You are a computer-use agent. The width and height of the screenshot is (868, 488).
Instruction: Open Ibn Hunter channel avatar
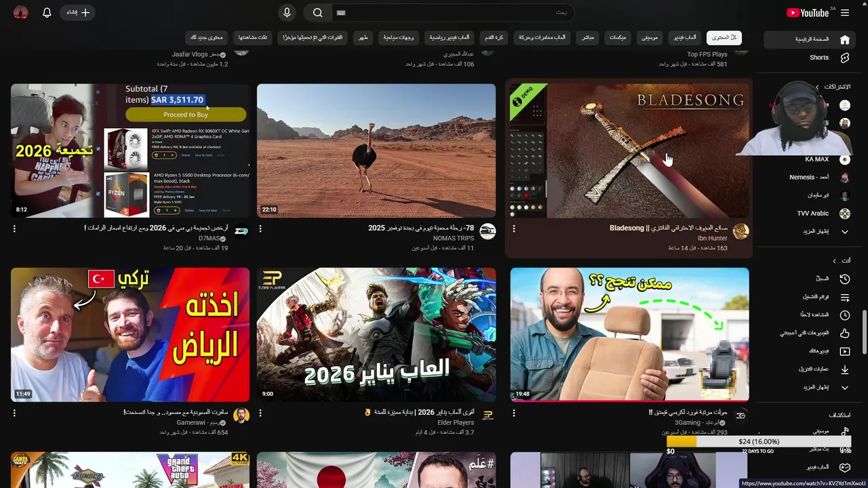741,232
